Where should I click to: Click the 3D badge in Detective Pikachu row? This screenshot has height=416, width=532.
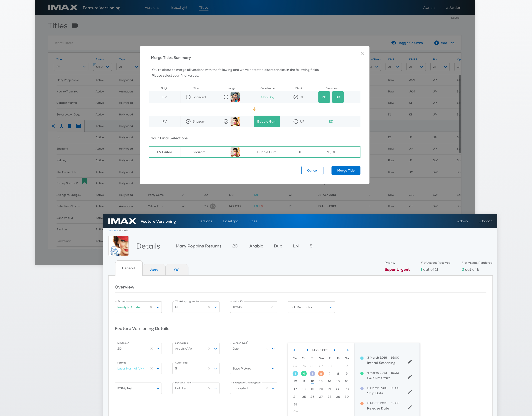click(213, 206)
